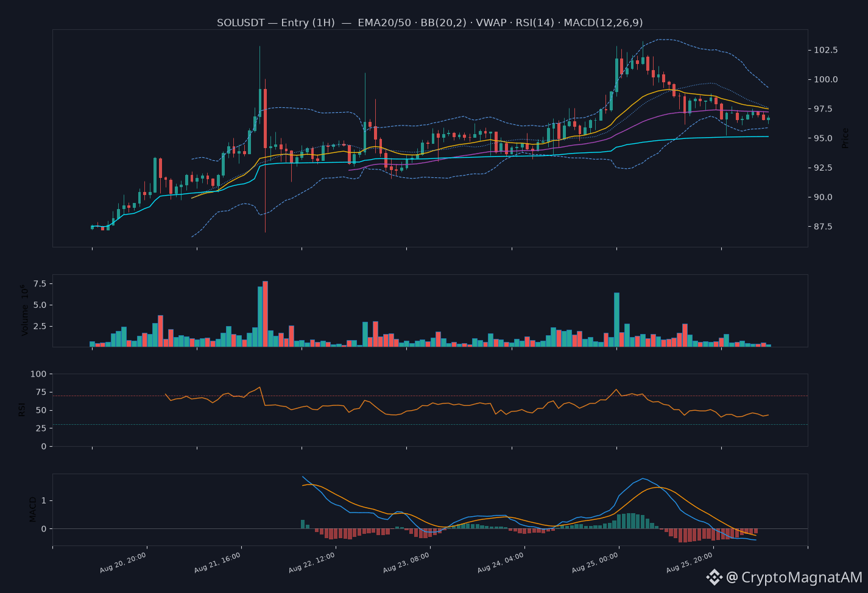
Task: Select the 87.5 price axis tick label
Action: tap(824, 227)
